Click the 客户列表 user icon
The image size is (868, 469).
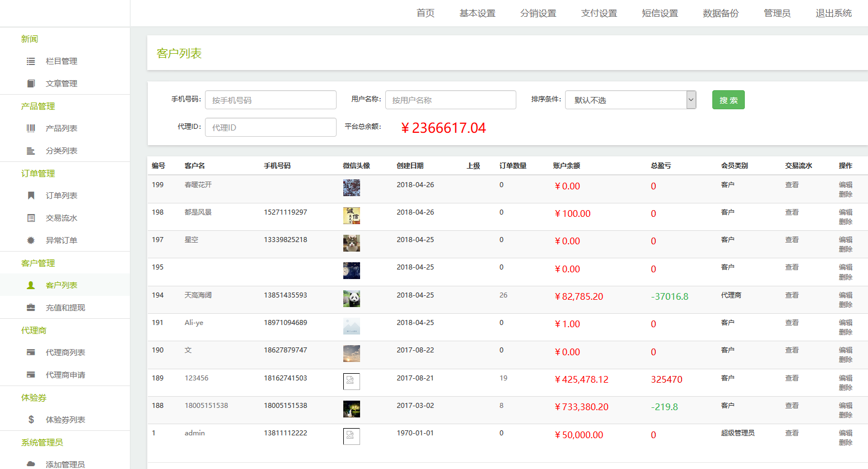[31, 285]
